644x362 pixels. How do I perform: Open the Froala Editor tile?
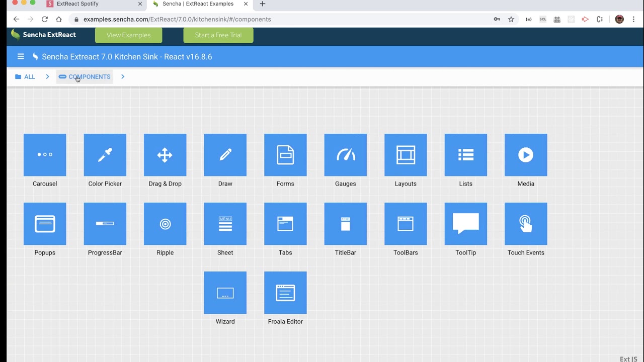coord(285,293)
